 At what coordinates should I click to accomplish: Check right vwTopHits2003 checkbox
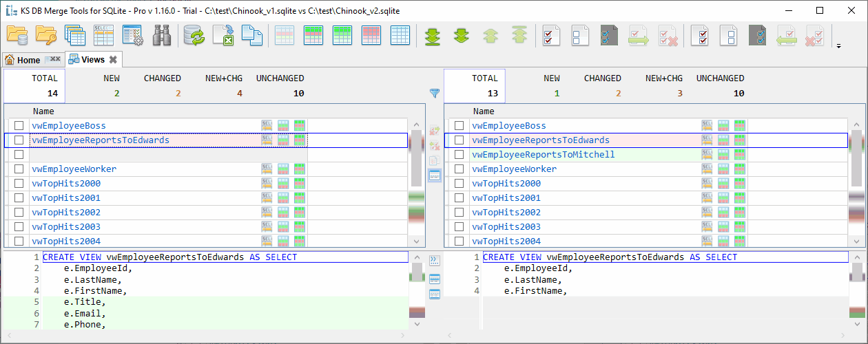459,226
